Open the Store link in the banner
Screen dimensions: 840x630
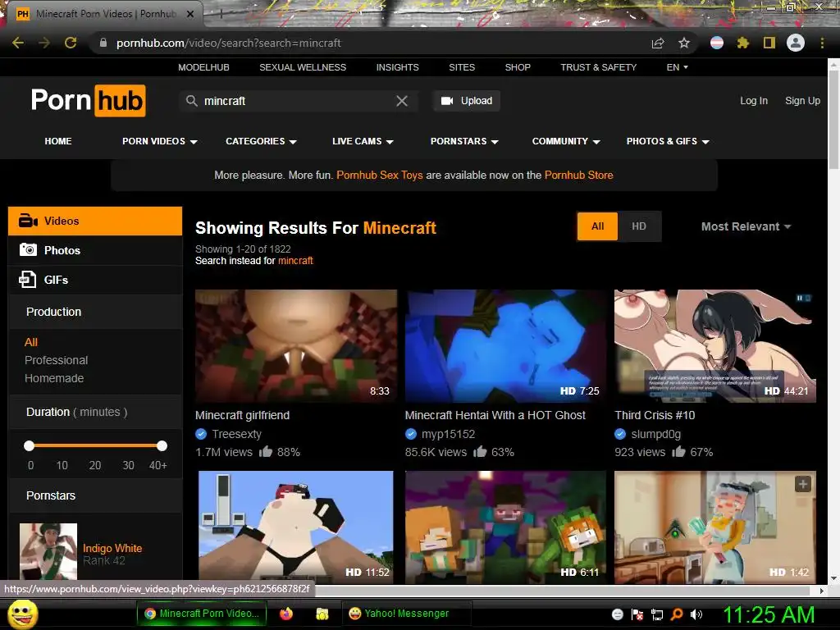[x=578, y=176]
